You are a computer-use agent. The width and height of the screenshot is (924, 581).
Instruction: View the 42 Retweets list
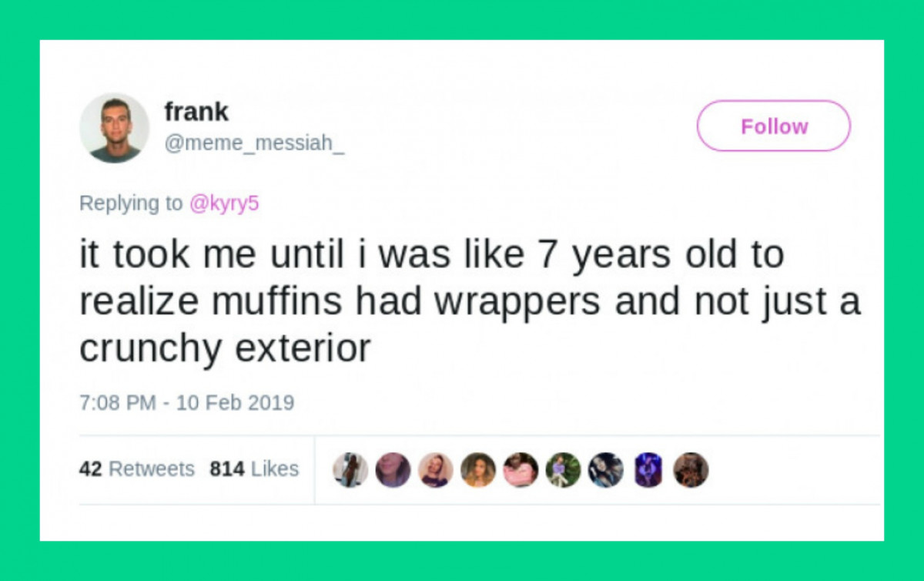tap(136, 468)
